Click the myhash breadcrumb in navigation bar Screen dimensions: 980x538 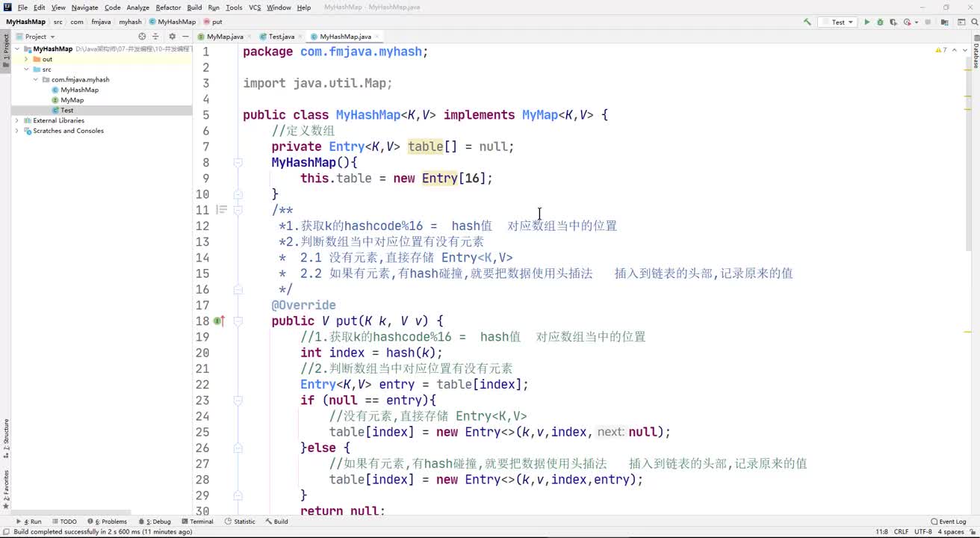(x=130, y=22)
